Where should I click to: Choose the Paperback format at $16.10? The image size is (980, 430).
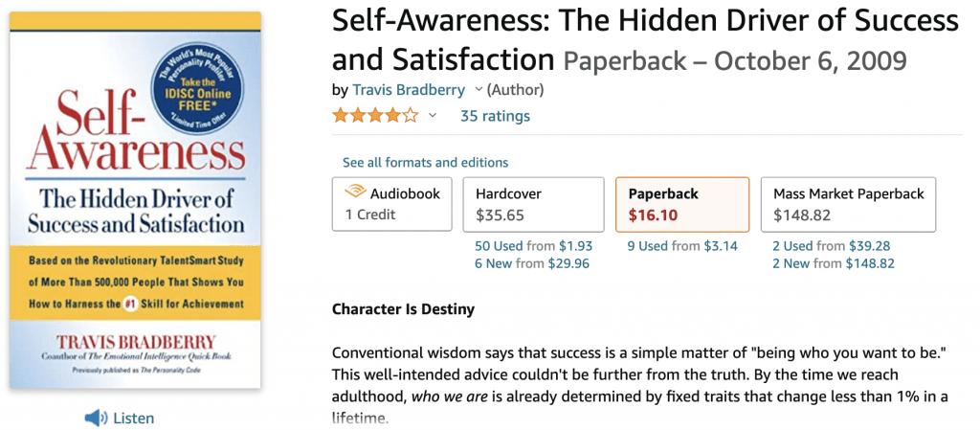tap(681, 204)
